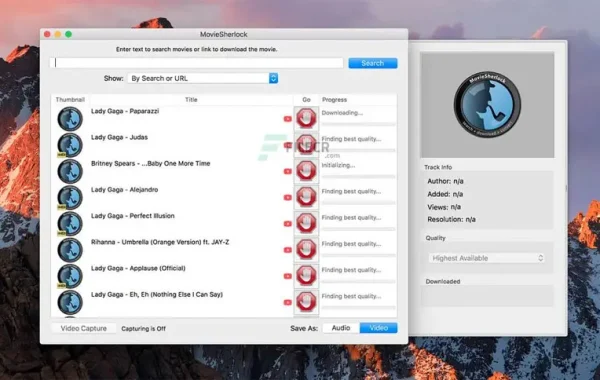Open YouTube link icon for Perfect Illusion
600x380 pixels.
pyautogui.click(x=288, y=224)
